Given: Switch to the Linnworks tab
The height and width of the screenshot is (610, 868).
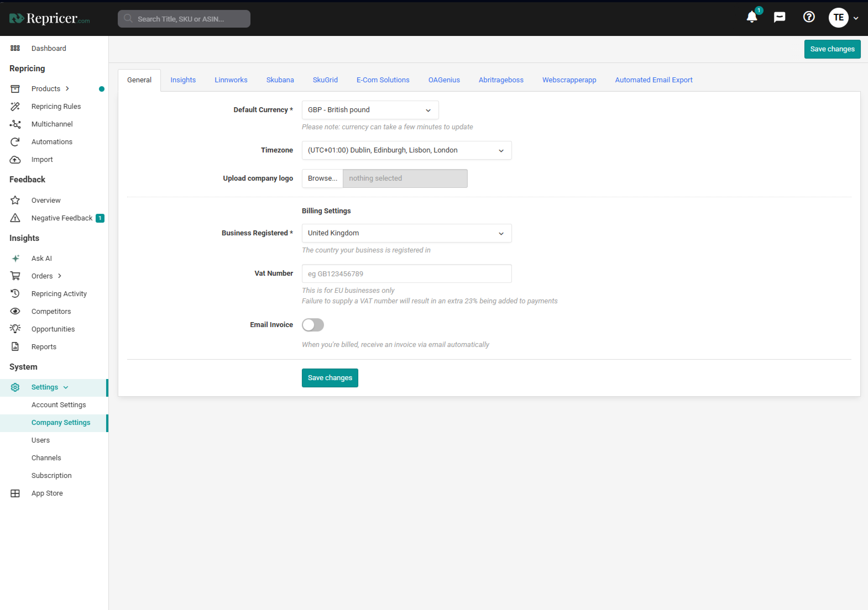Looking at the screenshot, I should click(231, 80).
